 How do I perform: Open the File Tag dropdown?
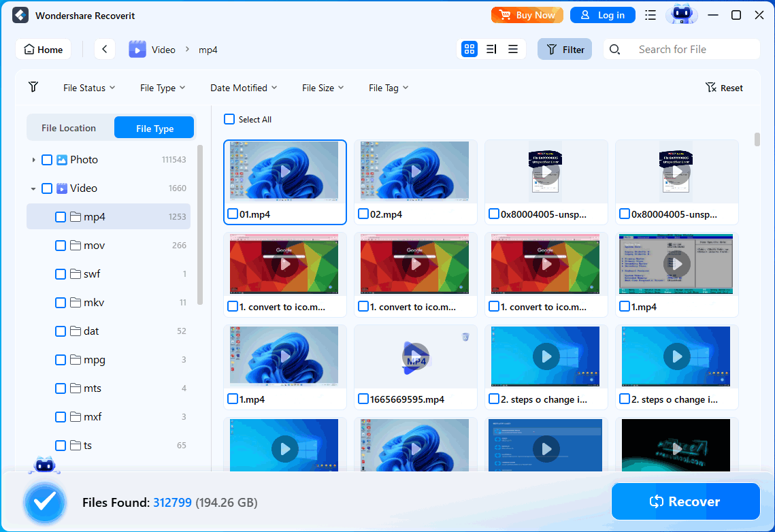pyautogui.click(x=389, y=88)
